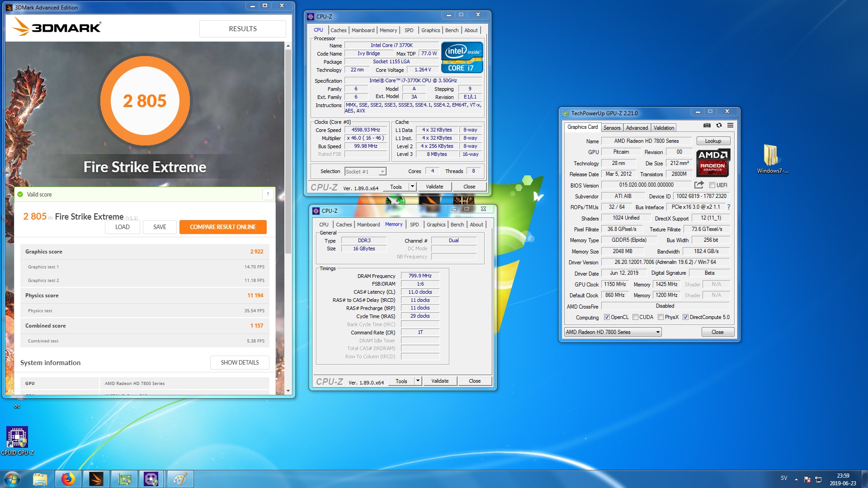Open Paint from the taskbar

[x=180, y=479]
